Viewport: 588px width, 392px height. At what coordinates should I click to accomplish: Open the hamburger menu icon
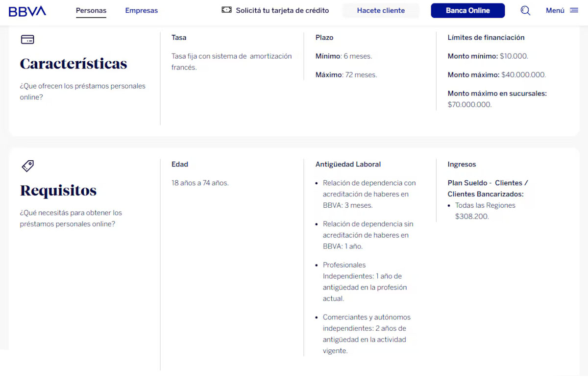coord(573,10)
